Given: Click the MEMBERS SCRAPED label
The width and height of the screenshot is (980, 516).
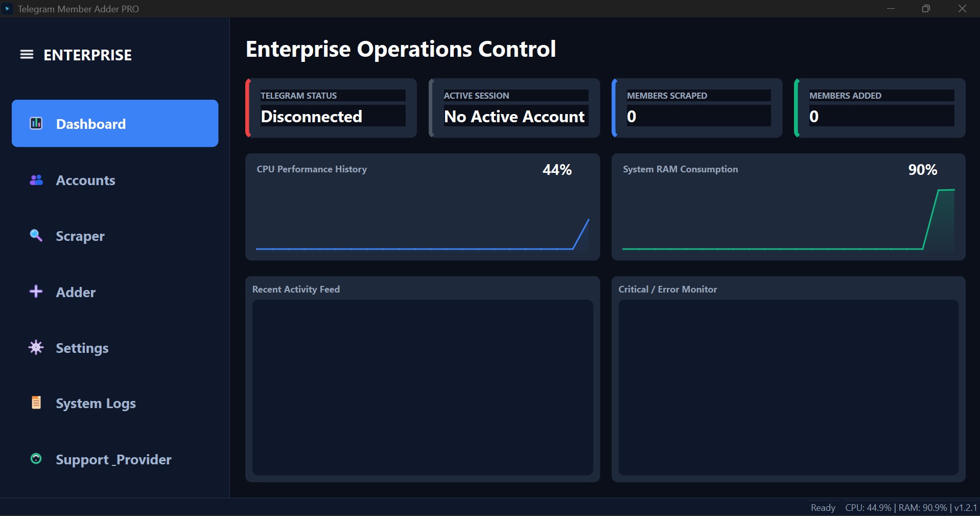Looking at the screenshot, I should 667,96.
